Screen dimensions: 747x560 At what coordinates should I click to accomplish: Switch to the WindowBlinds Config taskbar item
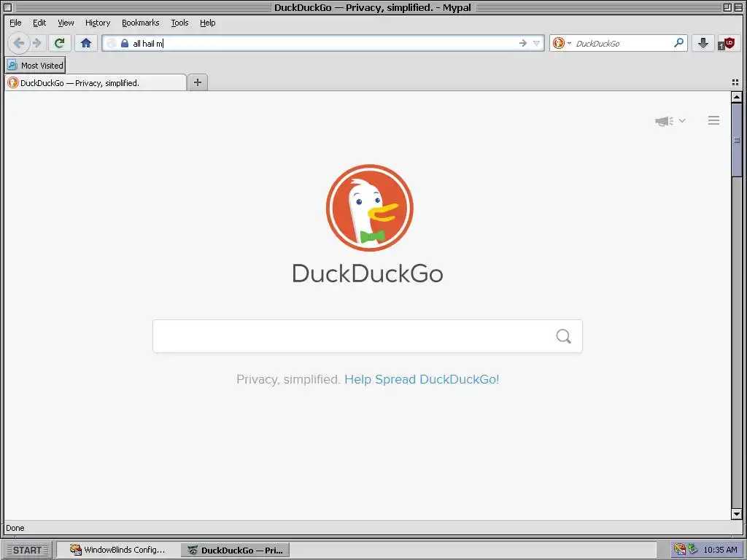[117, 550]
